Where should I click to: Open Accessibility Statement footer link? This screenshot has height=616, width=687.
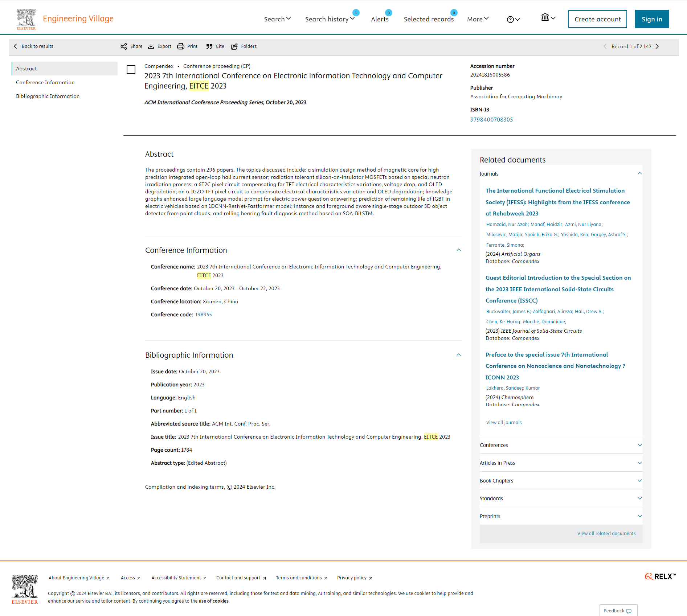[x=179, y=578]
